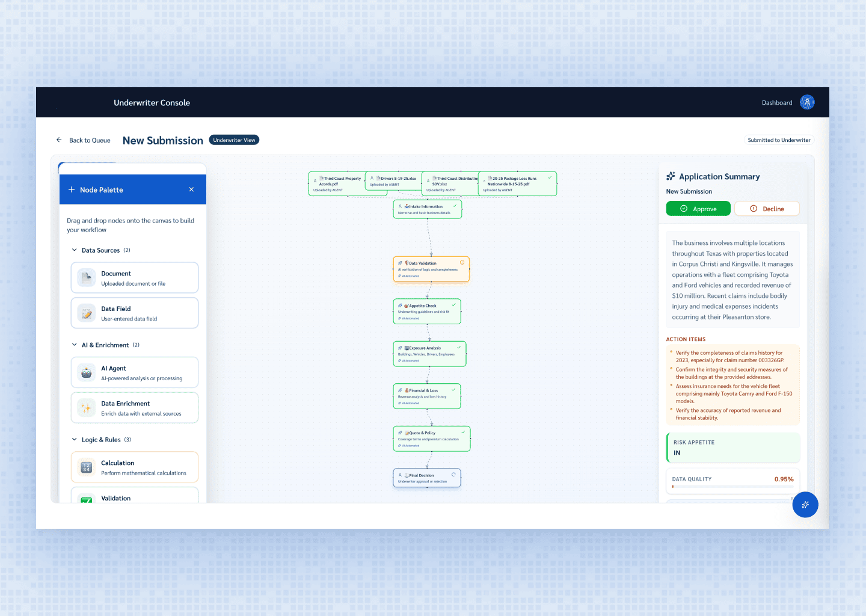Screen dimensions: 866x616
Task: Click the Document node icon in palette
Action: (87, 278)
